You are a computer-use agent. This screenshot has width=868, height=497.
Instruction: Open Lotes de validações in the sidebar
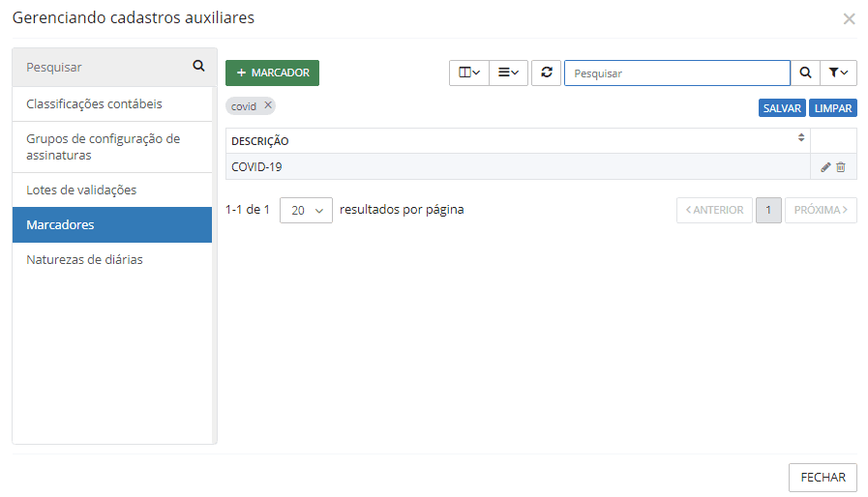(81, 190)
